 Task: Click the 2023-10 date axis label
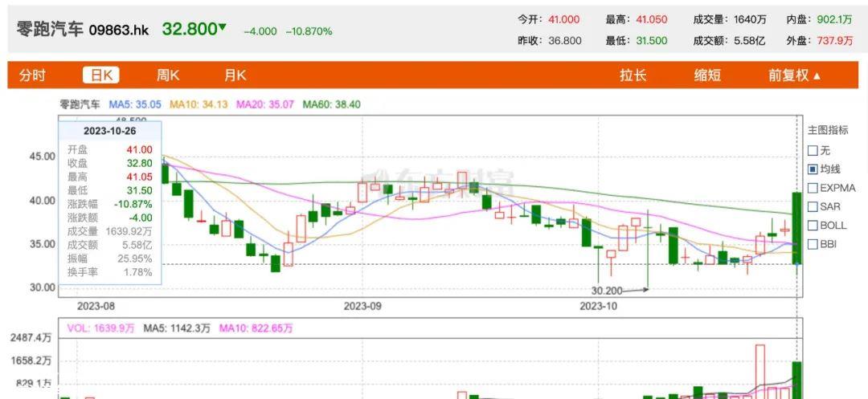click(x=597, y=306)
